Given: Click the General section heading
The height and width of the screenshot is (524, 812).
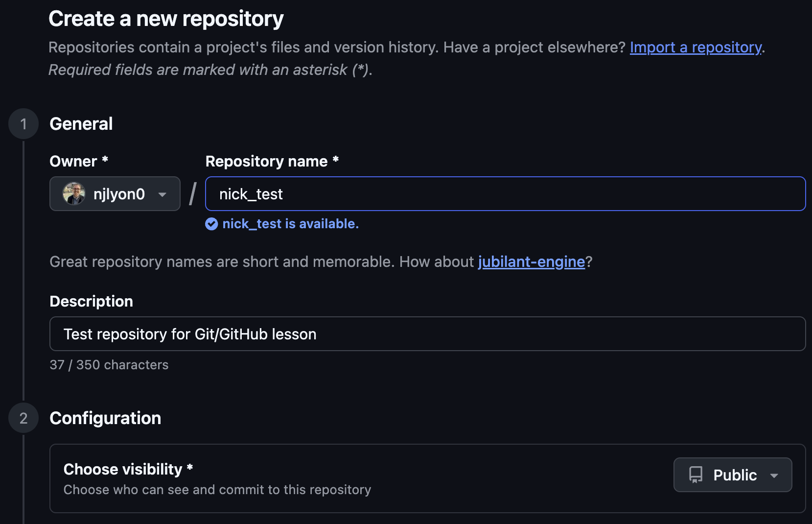Looking at the screenshot, I should 81,123.
